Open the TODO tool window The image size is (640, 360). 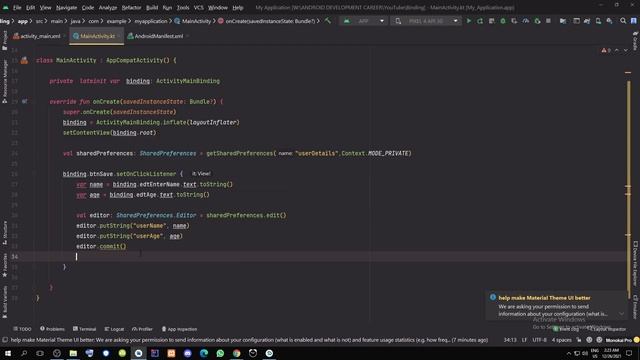(22, 329)
